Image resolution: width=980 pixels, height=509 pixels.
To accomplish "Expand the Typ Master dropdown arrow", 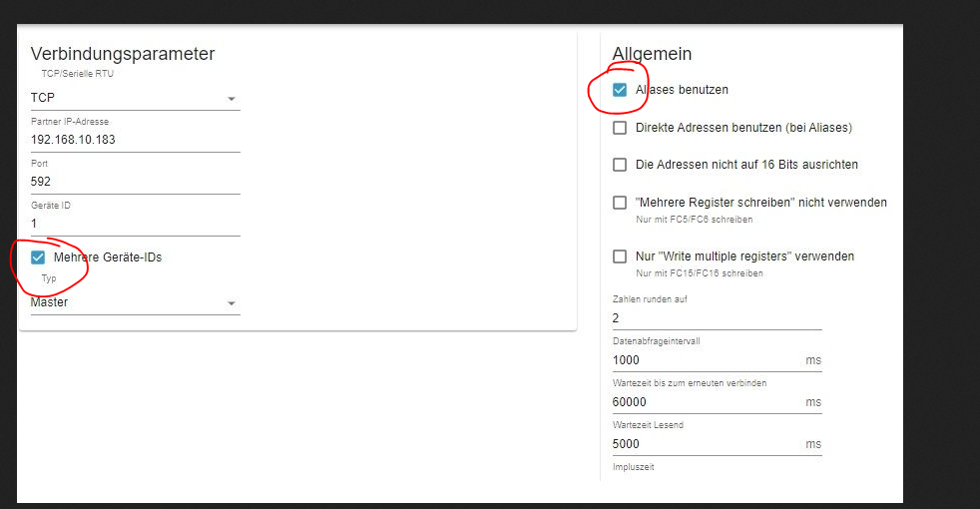I will 232,303.
